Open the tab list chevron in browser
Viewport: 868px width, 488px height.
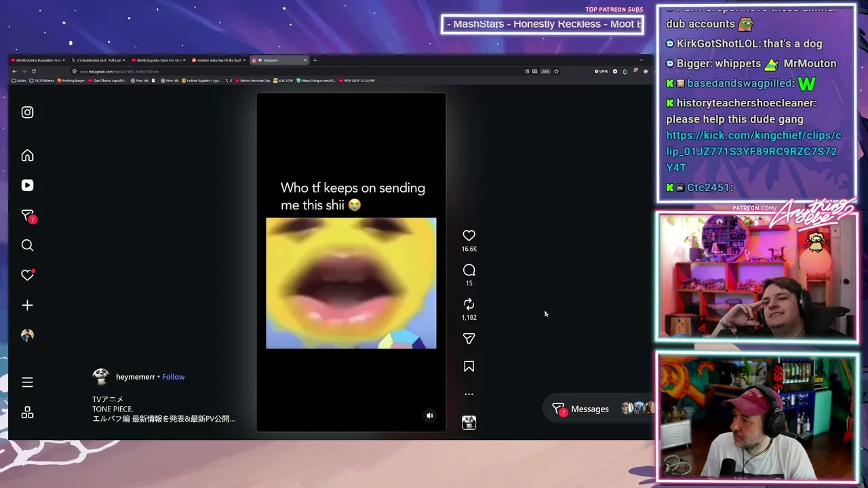pyautogui.click(x=641, y=60)
